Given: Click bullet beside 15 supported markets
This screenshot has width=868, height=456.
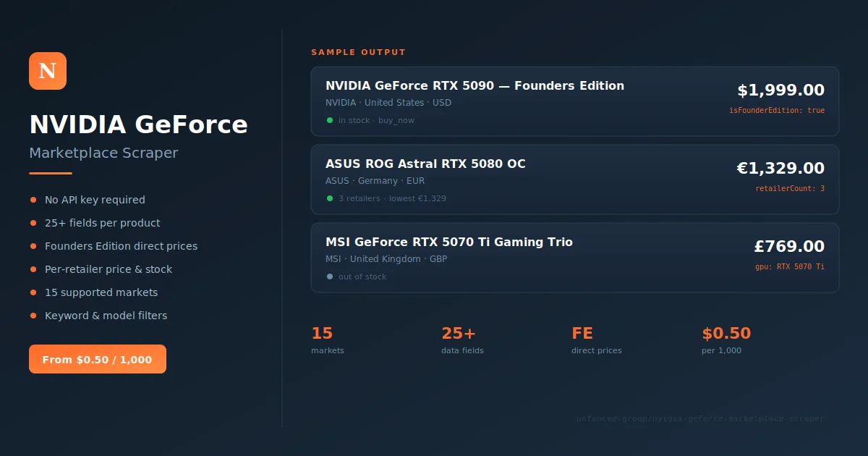Looking at the screenshot, I should click(x=33, y=292).
